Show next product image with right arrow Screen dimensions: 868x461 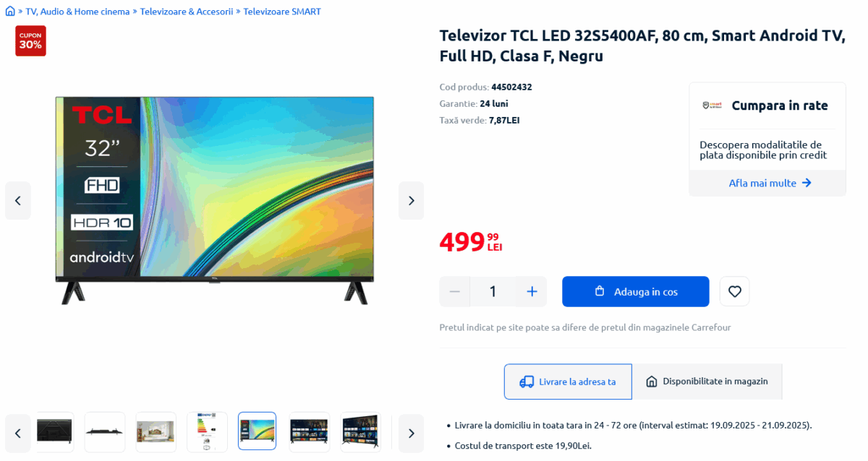411,201
